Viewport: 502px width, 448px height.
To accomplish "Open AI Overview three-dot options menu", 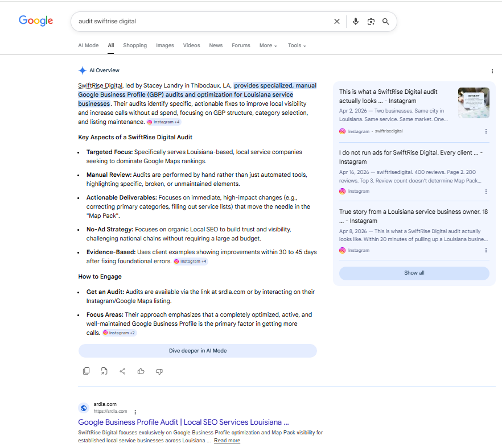I will click(x=492, y=71).
